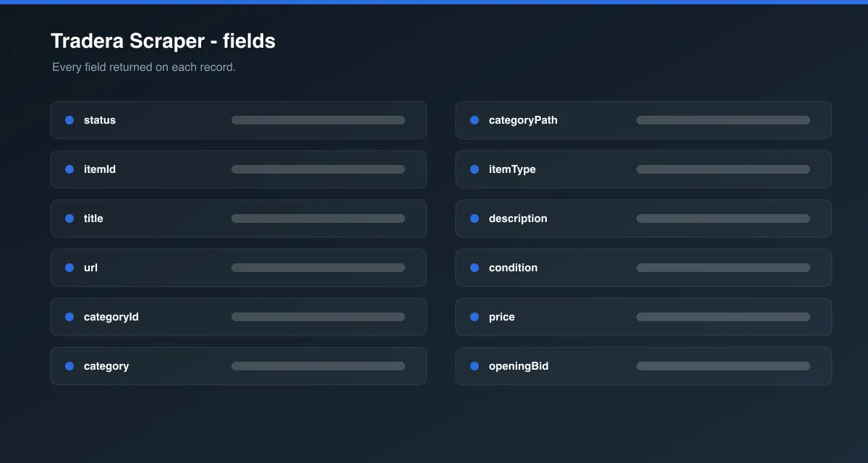Image resolution: width=868 pixels, height=463 pixels.
Task: Click the blue dot beside description
Action: (475, 218)
